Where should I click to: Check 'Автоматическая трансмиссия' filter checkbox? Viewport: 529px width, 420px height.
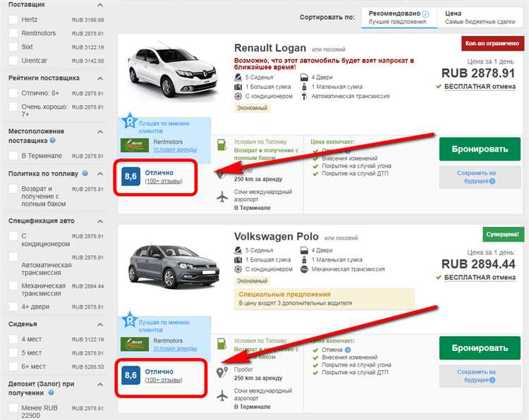(x=13, y=257)
